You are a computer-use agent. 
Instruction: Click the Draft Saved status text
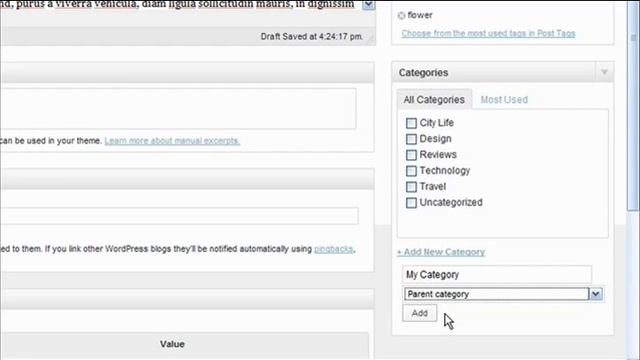click(x=312, y=37)
